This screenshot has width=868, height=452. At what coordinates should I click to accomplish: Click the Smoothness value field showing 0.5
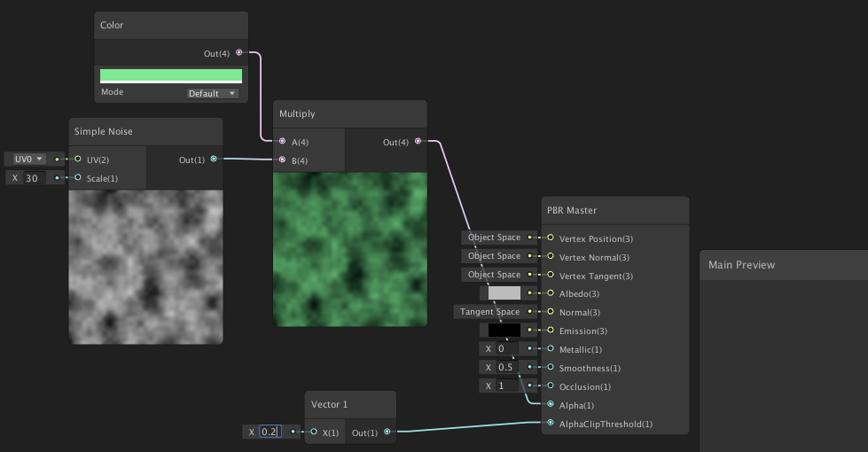pos(506,368)
